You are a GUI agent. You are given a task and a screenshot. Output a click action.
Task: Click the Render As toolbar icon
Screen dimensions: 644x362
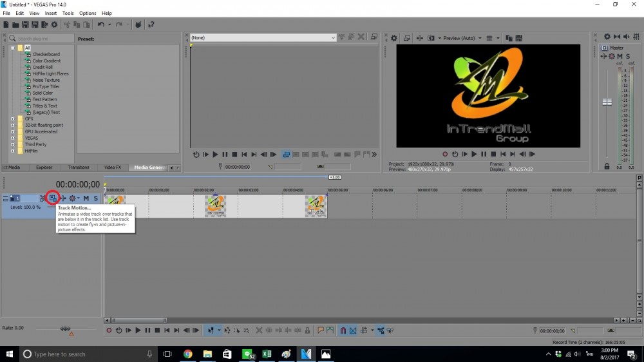click(44, 24)
